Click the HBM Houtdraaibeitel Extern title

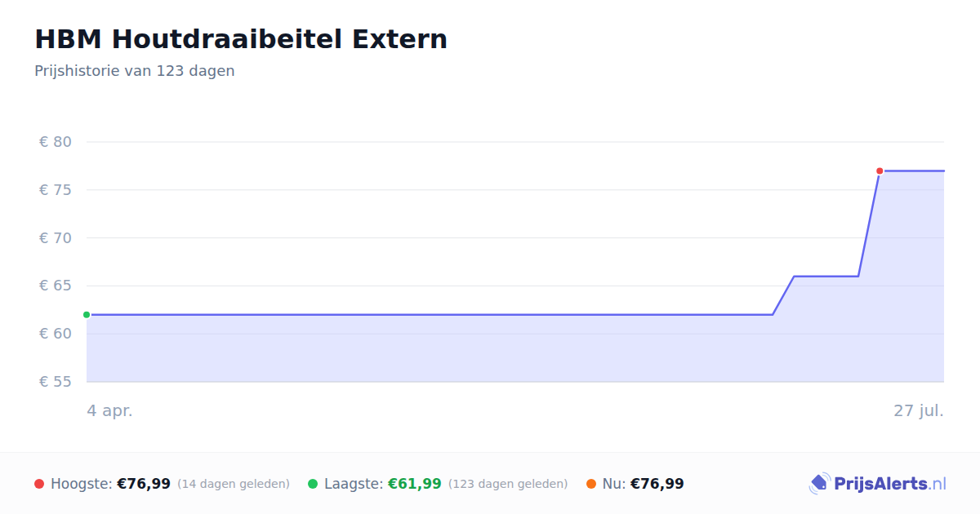[x=241, y=39]
